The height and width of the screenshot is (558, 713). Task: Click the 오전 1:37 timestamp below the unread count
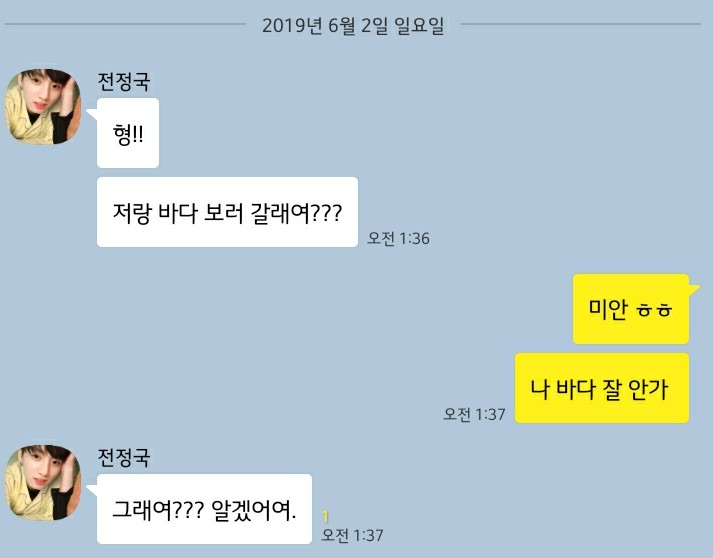click(352, 535)
